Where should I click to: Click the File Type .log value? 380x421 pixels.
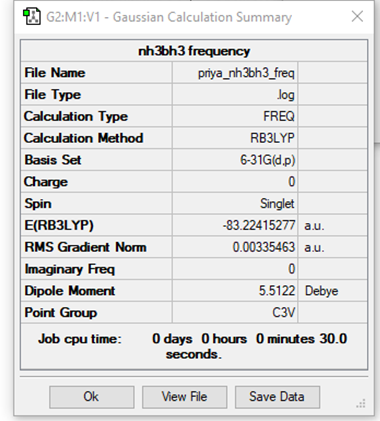click(235, 94)
